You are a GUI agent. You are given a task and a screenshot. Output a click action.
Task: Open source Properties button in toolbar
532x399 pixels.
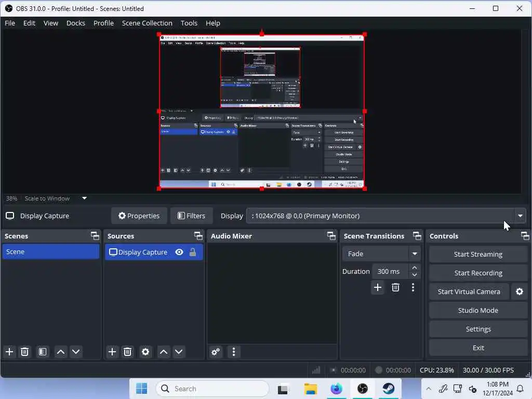click(x=139, y=216)
